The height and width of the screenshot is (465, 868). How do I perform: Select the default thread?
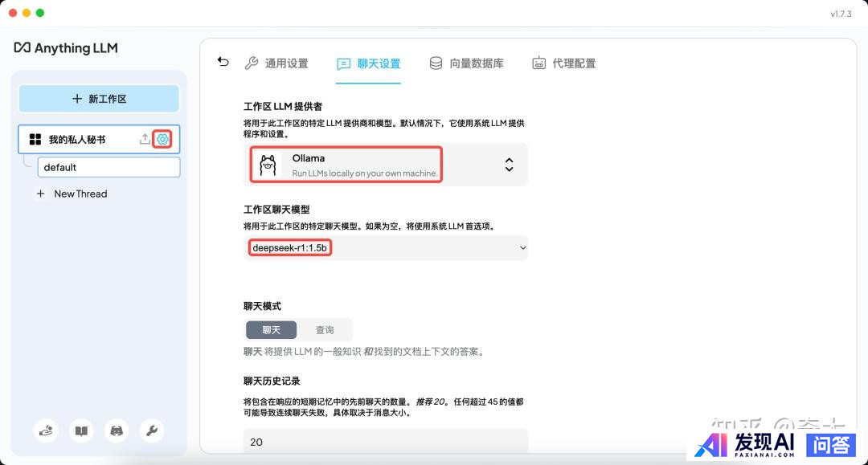[x=108, y=167]
